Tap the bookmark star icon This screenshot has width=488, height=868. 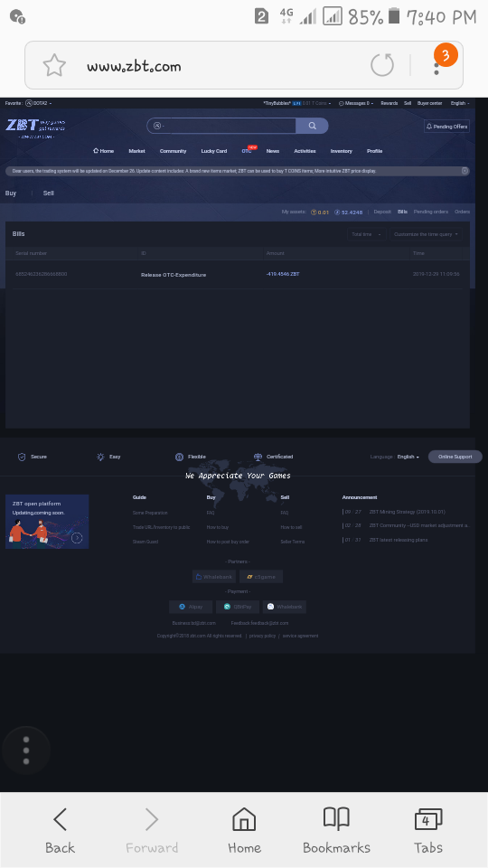54,66
